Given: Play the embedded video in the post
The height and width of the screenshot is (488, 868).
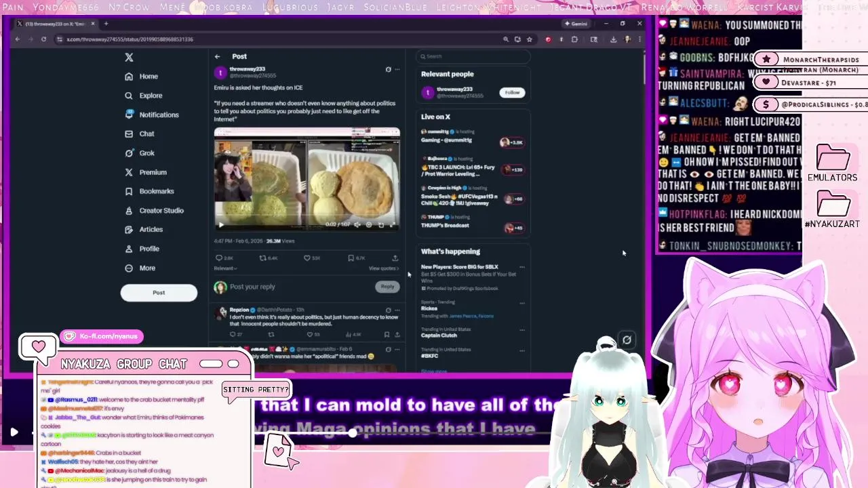Looking at the screenshot, I should (220, 225).
